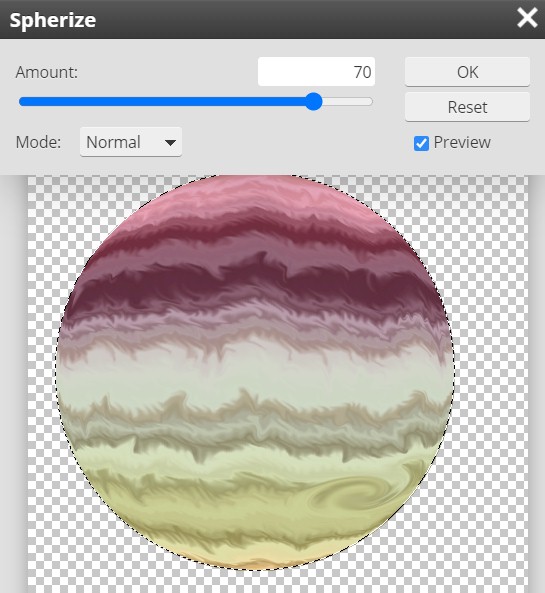Click the unfilled gray end of Amount slider
This screenshot has height=593, width=545.
coord(347,101)
